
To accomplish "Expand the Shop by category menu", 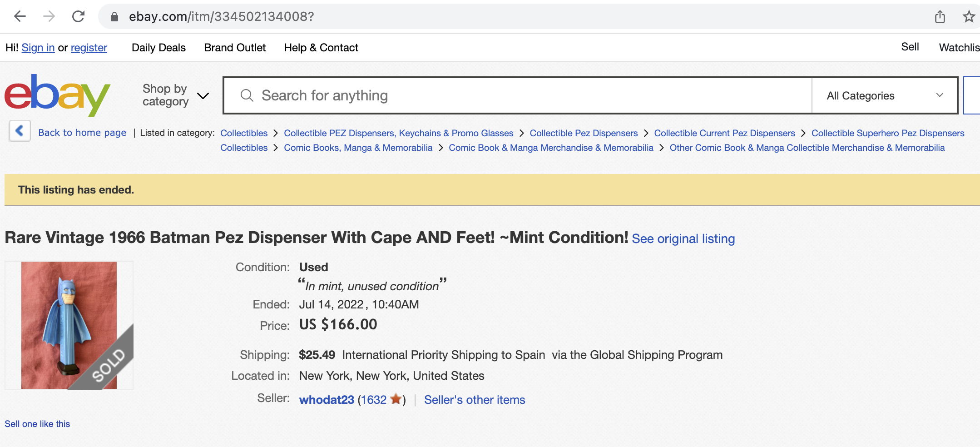I will click(176, 95).
